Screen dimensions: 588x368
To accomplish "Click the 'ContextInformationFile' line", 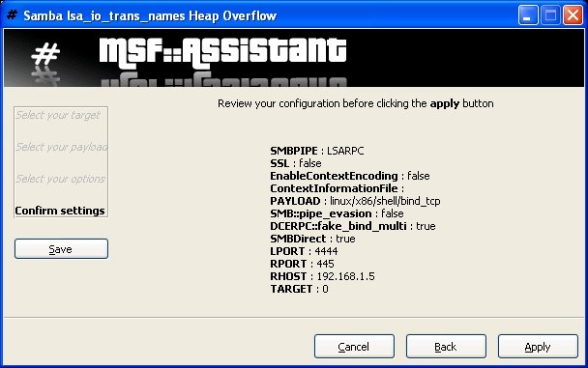I will click(337, 188).
